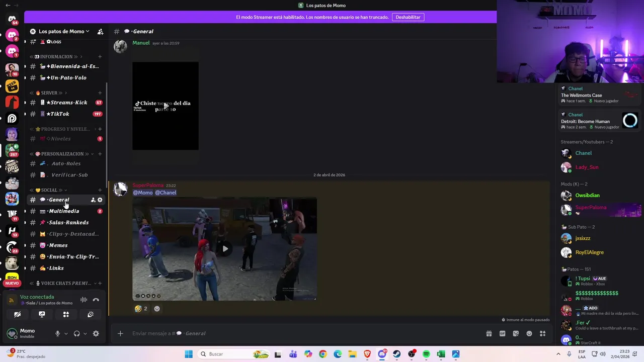The image size is (644, 362).
Task: Open sticker picker in message bar
Action: pos(516,333)
